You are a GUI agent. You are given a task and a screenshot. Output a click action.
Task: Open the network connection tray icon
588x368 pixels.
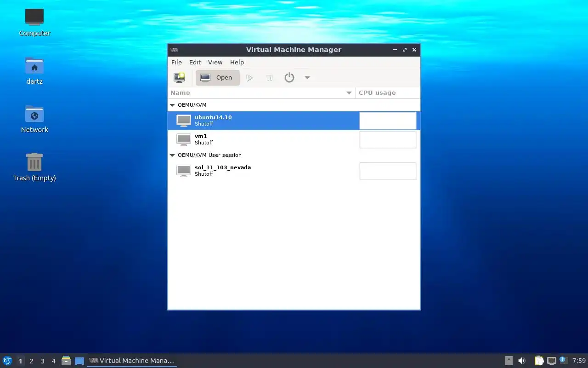551,361
